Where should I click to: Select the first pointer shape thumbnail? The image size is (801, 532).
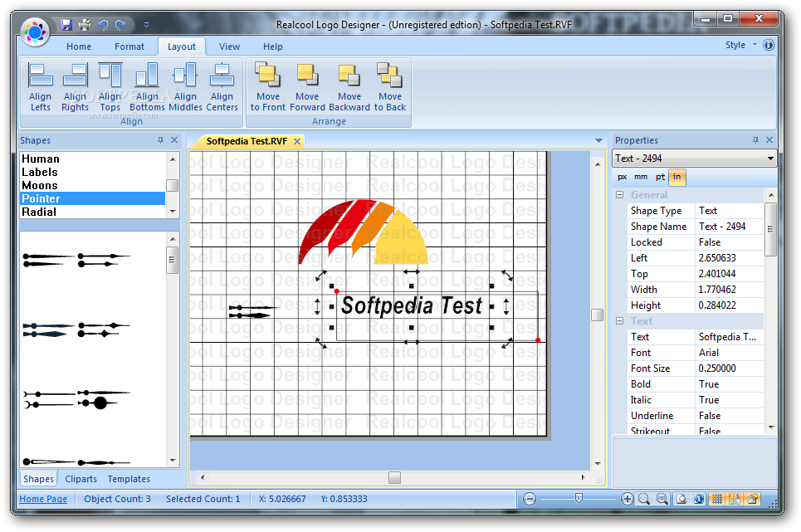pos(48,260)
